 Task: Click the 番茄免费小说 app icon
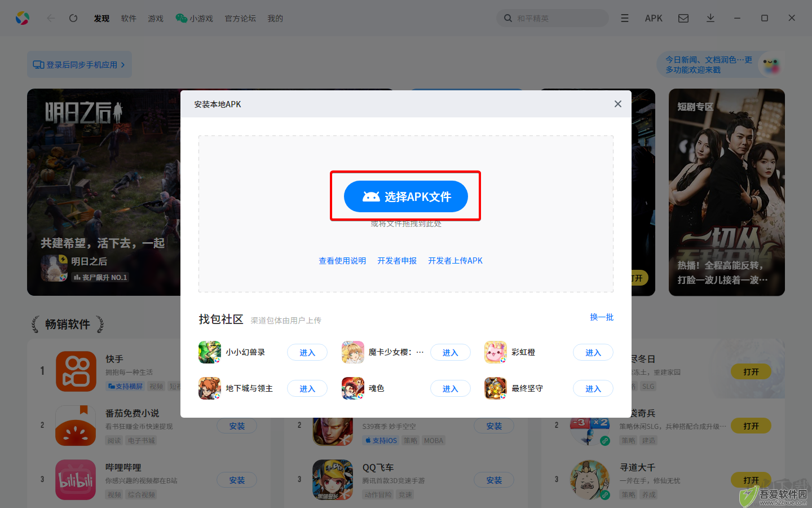point(76,426)
